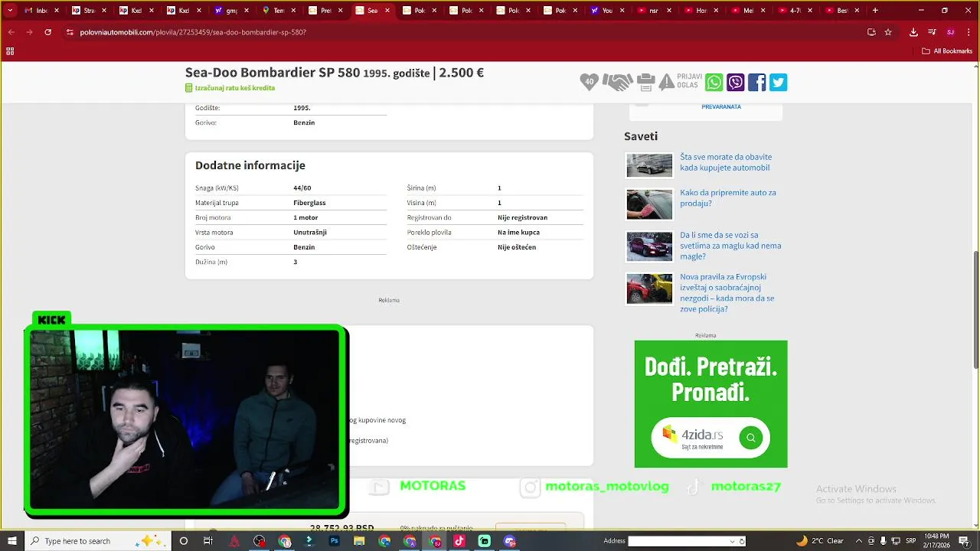Open the Address toolbar dropdown in taskbar

[732, 541]
